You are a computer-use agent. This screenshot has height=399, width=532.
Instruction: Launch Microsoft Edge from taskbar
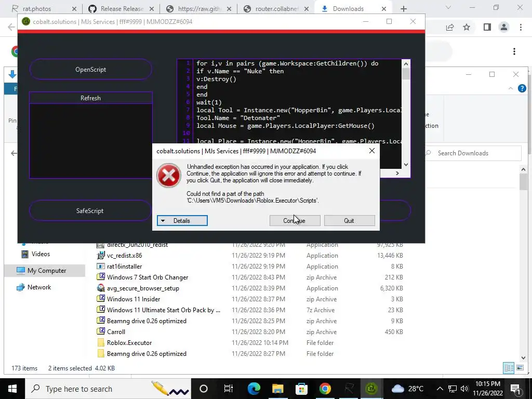pyautogui.click(x=254, y=389)
